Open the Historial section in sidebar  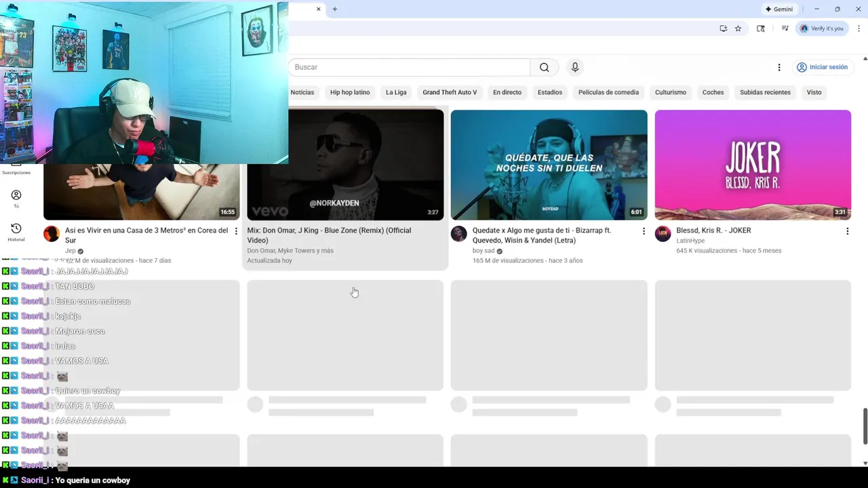click(x=16, y=232)
